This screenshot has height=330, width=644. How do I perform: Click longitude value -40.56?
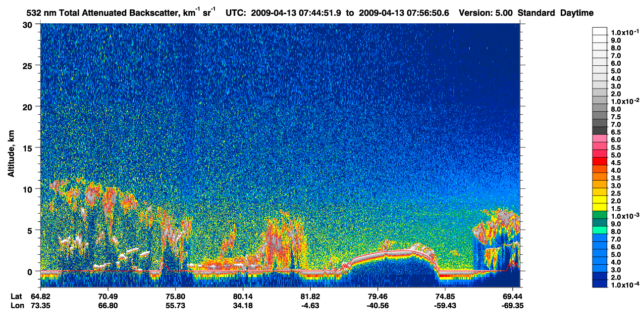coord(377,306)
